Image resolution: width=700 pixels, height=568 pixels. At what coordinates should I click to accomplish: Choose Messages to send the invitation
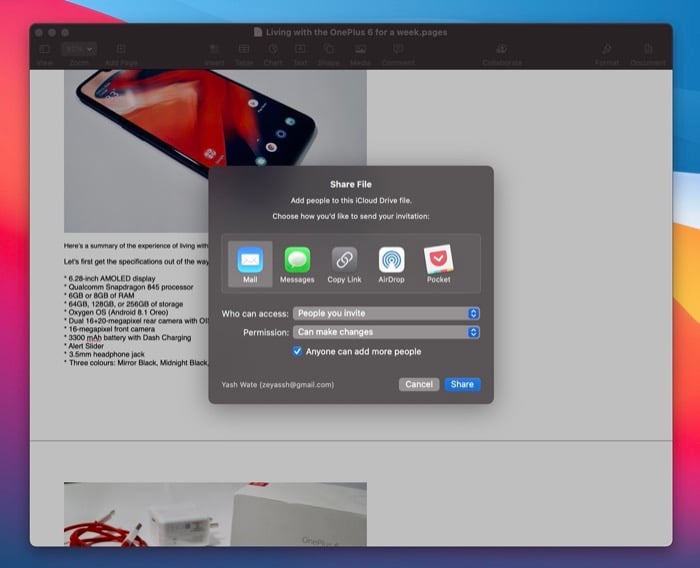pos(297,264)
